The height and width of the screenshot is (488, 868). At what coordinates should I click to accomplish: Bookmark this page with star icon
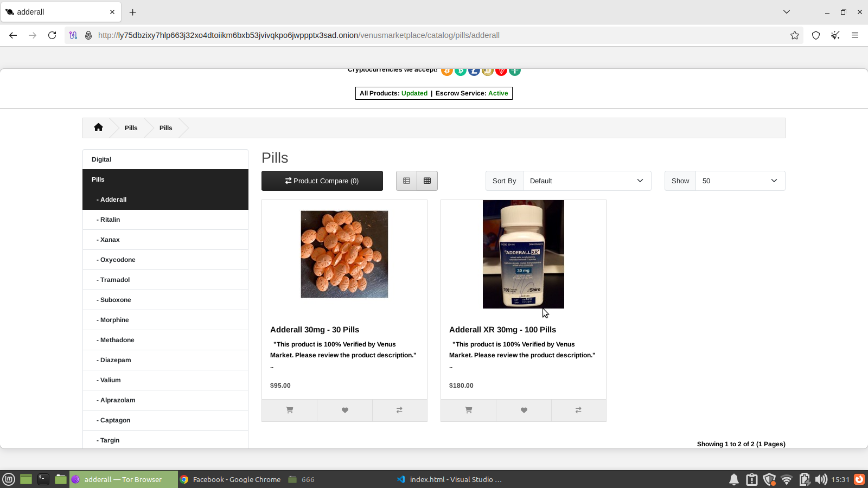point(795,35)
